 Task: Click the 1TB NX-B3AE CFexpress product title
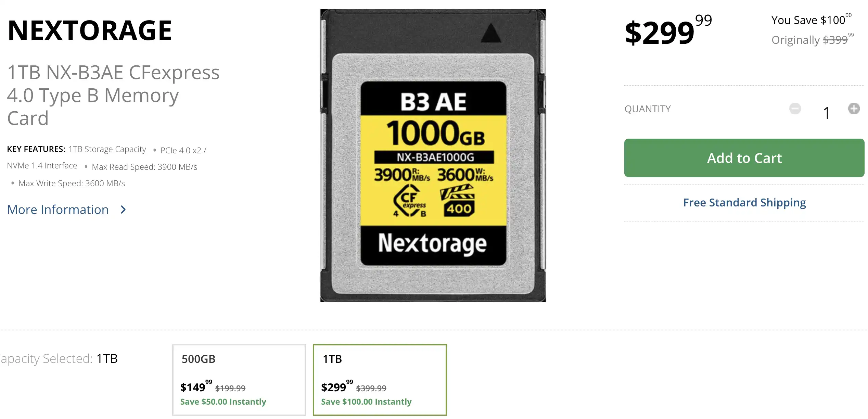point(113,95)
